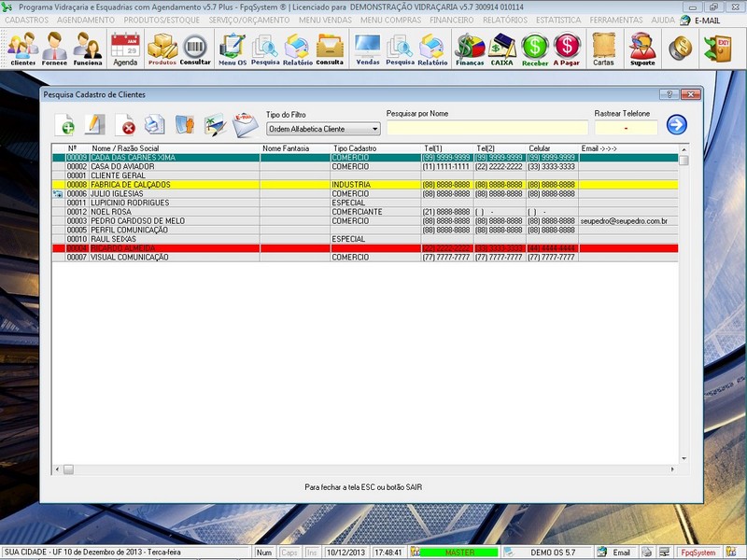Click the Produtos boxes icon
This screenshot has height=560, width=747.
click(162, 48)
